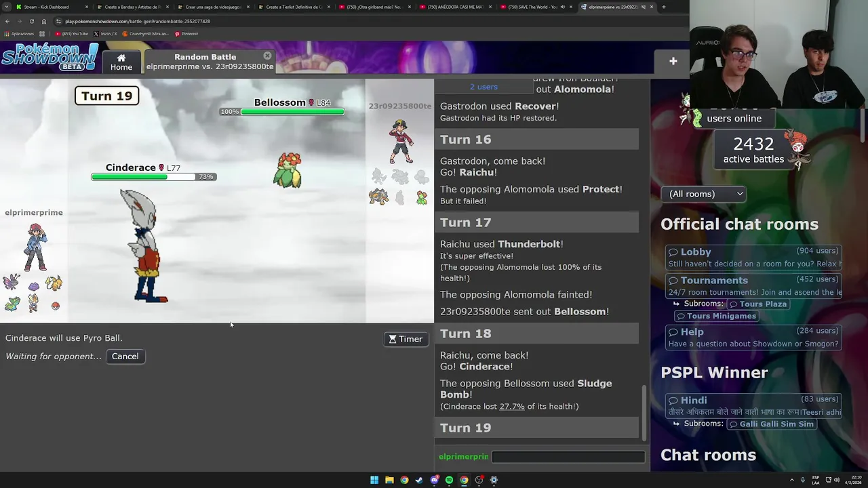Open the Pinterest bookmark
The image size is (868, 488).
pos(186,34)
